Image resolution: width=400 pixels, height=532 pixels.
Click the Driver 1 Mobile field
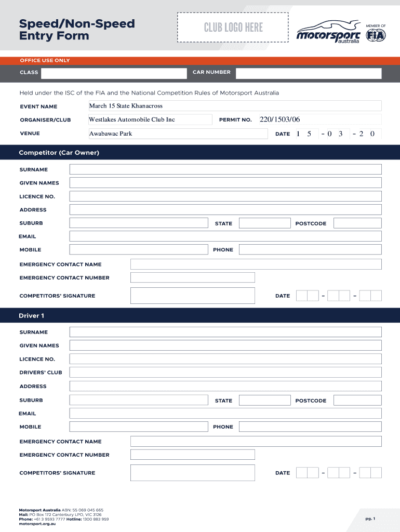[x=138, y=427]
